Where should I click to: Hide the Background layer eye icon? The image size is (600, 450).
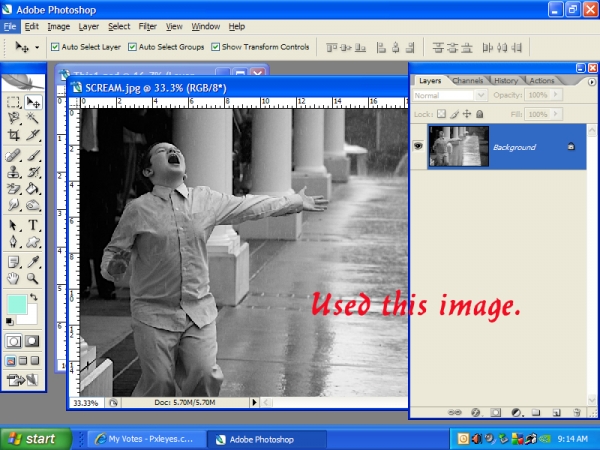[418, 146]
